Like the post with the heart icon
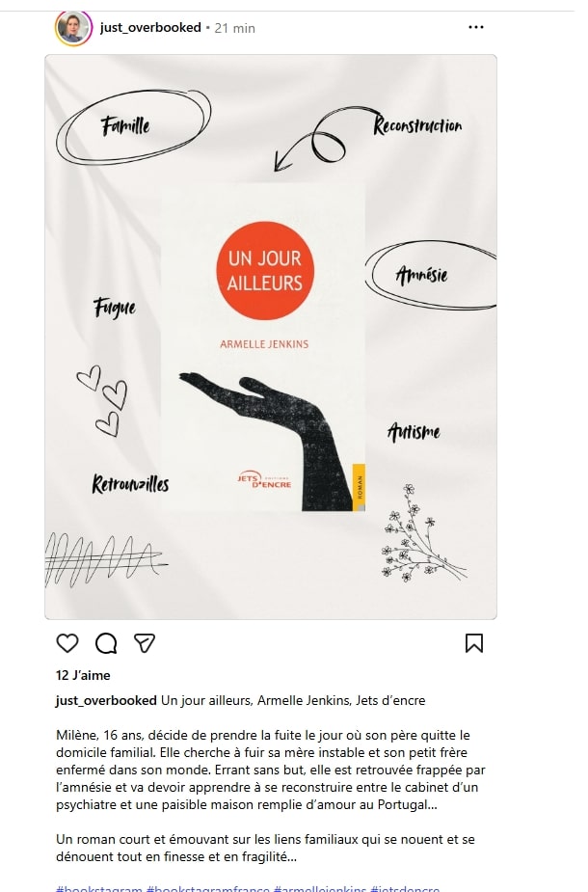 pos(67,643)
